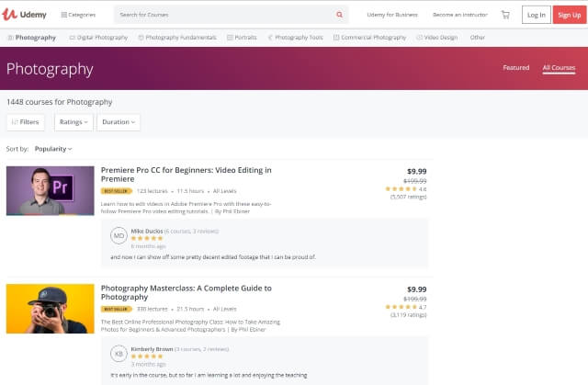This screenshot has width=588, height=385.
Task: Open Become an Instructor link
Action: click(x=460, y=15)
